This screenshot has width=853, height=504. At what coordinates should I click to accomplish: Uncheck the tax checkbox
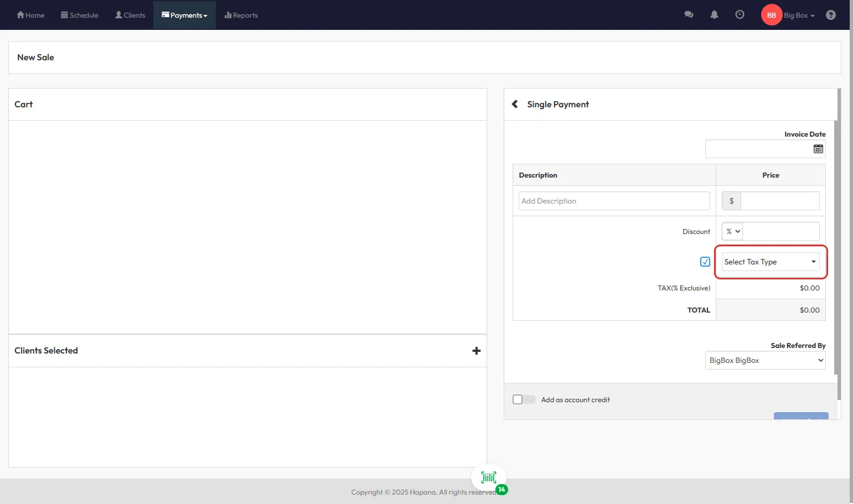click(705, 262)
